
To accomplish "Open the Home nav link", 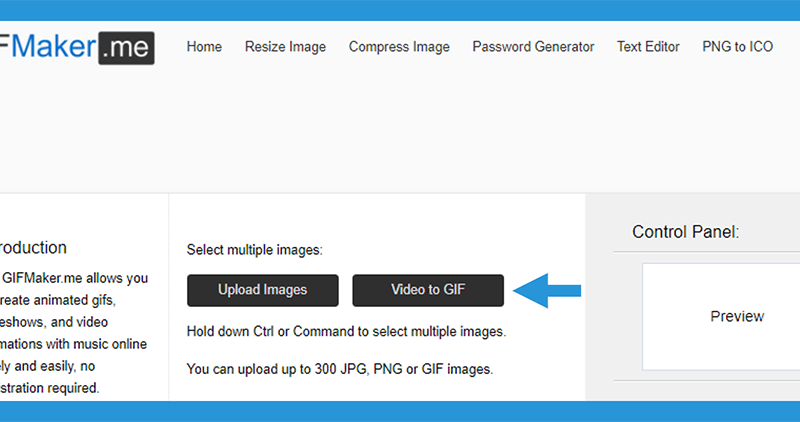I will [x=204, y=46].
